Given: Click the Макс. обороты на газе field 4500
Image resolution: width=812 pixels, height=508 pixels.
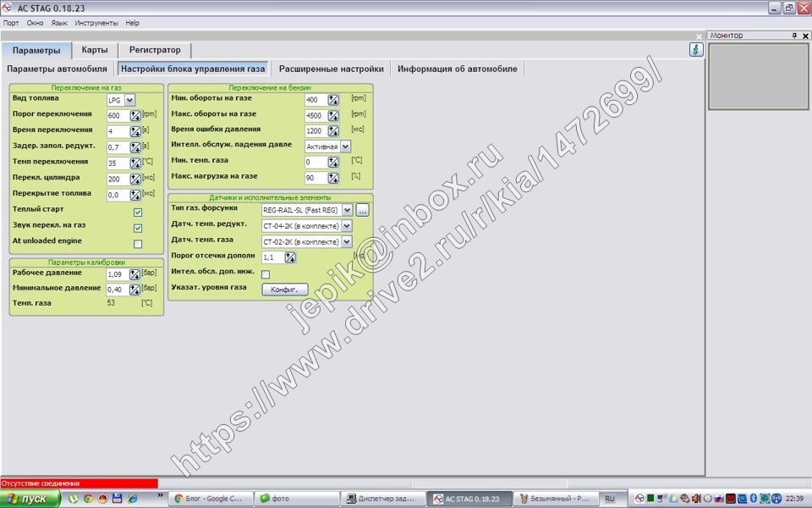Looking at the screenshot, I should (315, 116).
